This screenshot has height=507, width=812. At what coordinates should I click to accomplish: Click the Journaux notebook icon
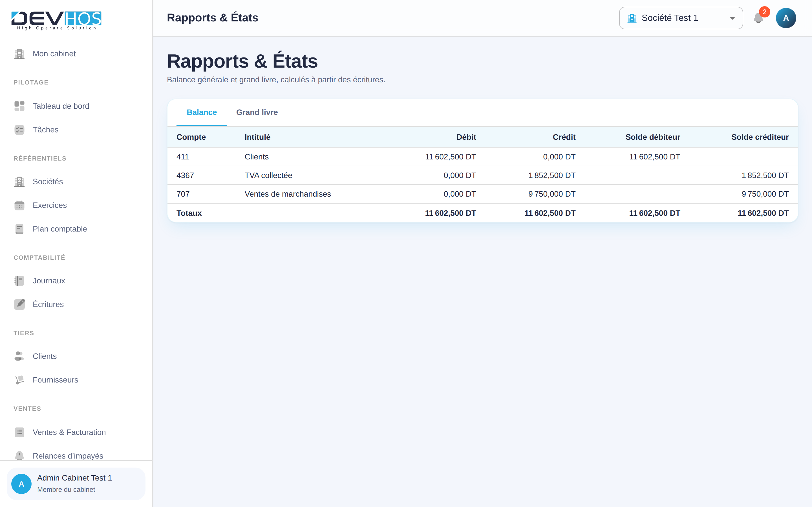coord(19,281)
